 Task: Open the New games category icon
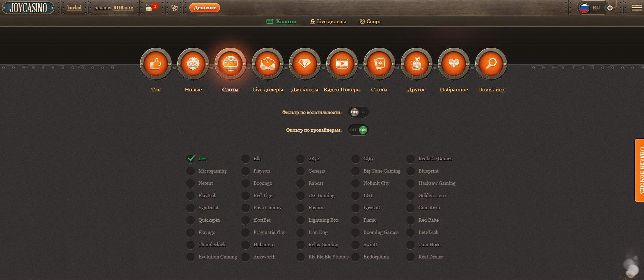click(x=193, y=64)
